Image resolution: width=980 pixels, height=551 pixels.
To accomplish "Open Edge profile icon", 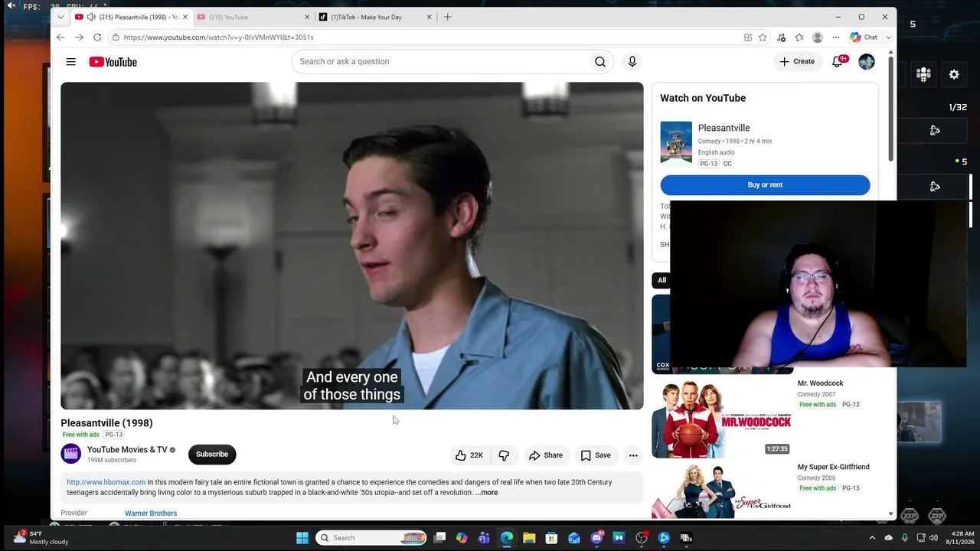I will 818,37.
